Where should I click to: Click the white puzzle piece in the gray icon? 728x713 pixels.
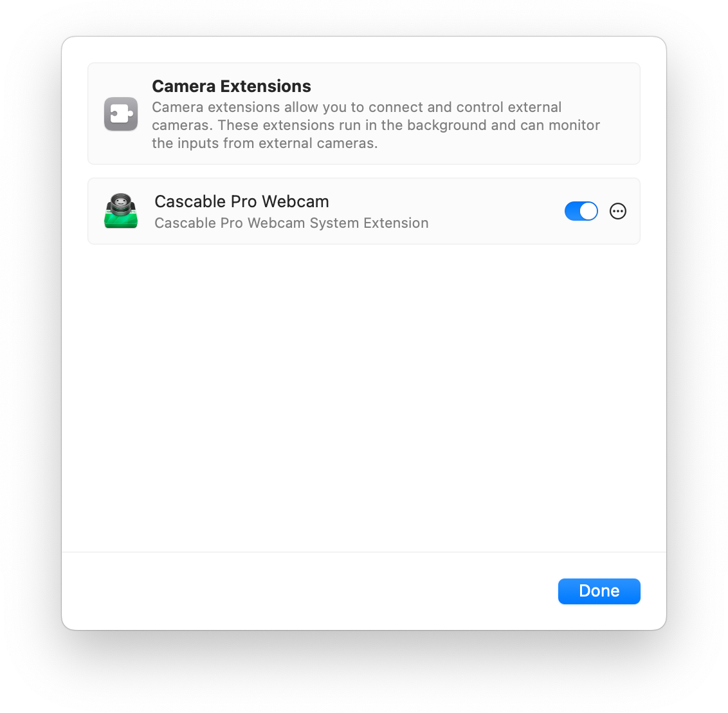(122, 114)
